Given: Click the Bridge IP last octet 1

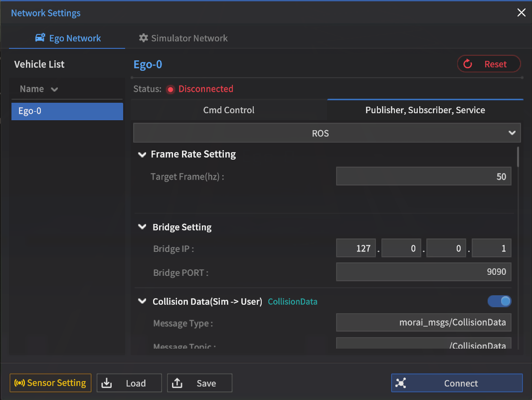Looking at the screenshot, I should pos(491,248).
